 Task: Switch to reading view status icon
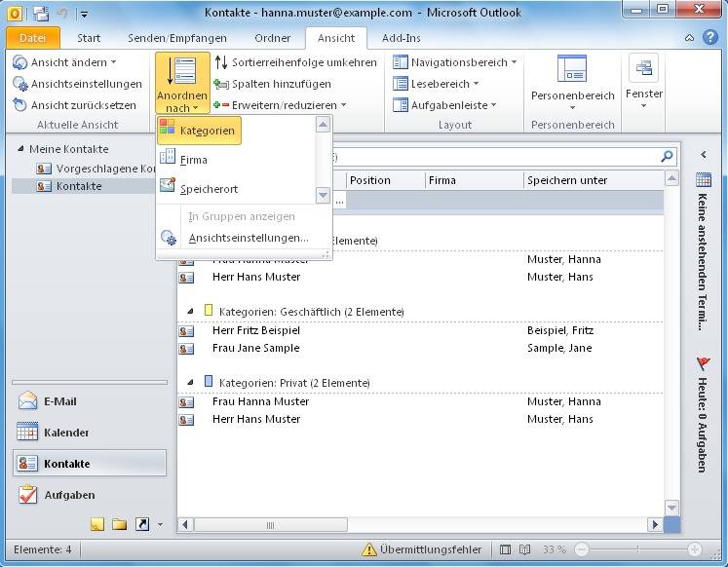(524, 549)
